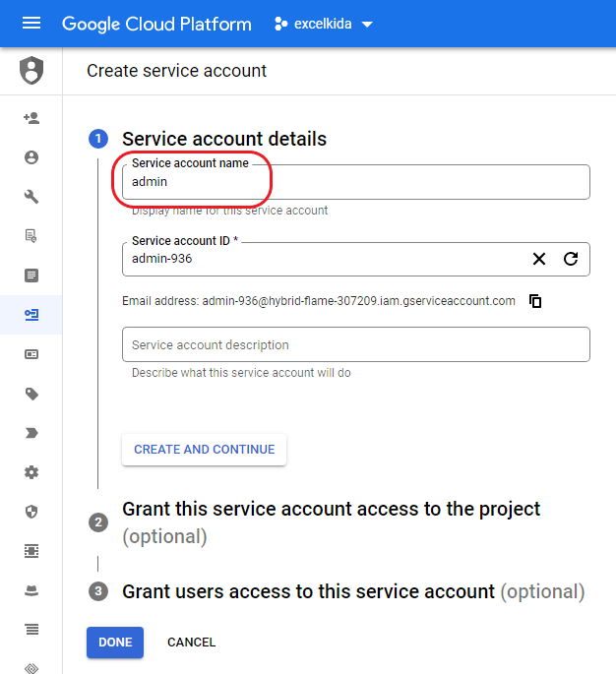Clear the Service account ID field
The height and width of the screenshot is (674, 616).
point(539,259)
